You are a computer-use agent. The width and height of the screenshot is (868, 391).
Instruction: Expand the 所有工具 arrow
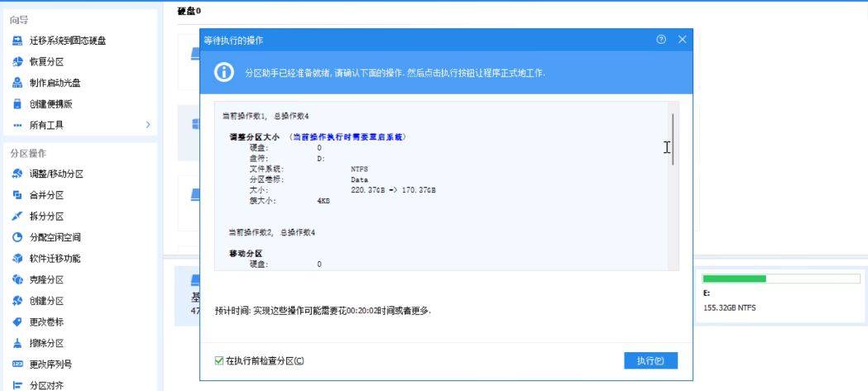(x=148, y=126)
